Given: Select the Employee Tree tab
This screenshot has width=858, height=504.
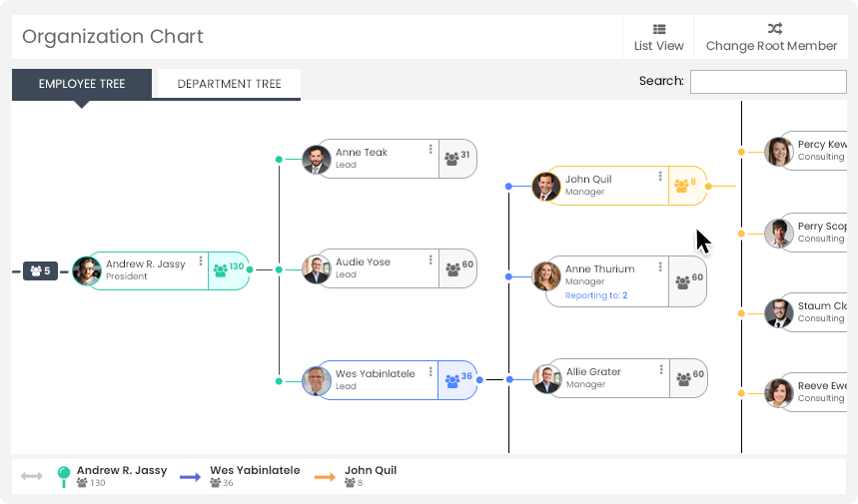Looking at the screenshot, I should (x=82, y=84).
